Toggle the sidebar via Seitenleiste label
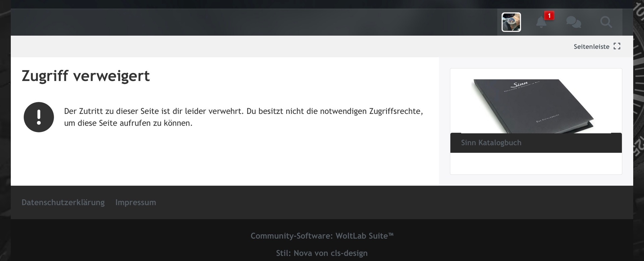 click(x=591, y=47)
